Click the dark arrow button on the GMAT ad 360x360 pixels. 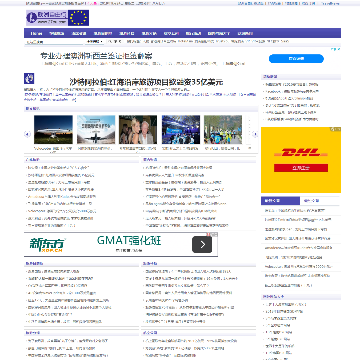point(202,245)
